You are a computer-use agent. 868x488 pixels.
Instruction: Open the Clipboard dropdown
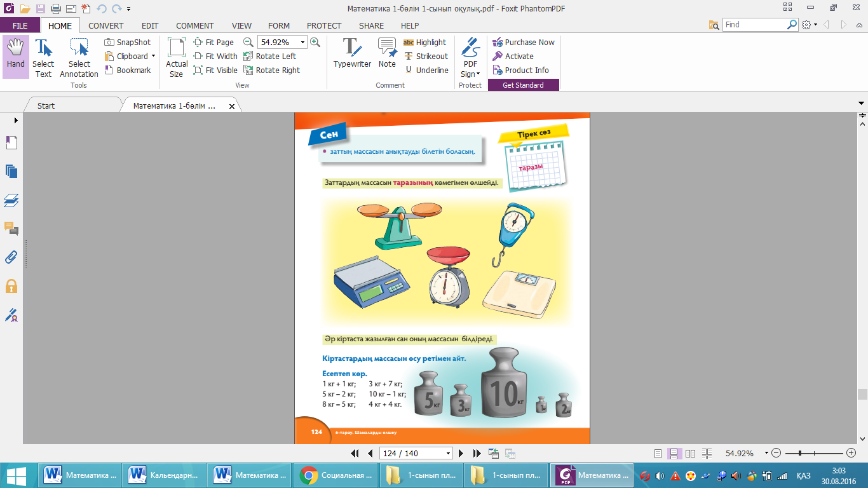click(153, 57)
